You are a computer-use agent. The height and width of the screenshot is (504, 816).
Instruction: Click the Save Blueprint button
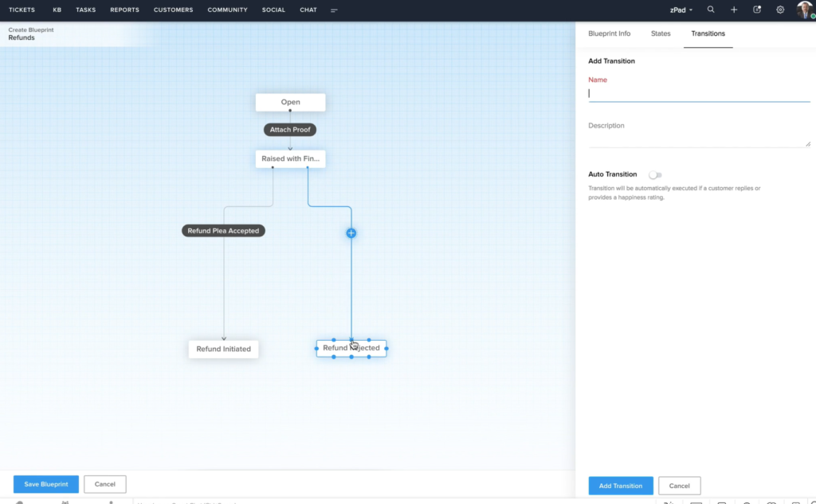(45, 483)
